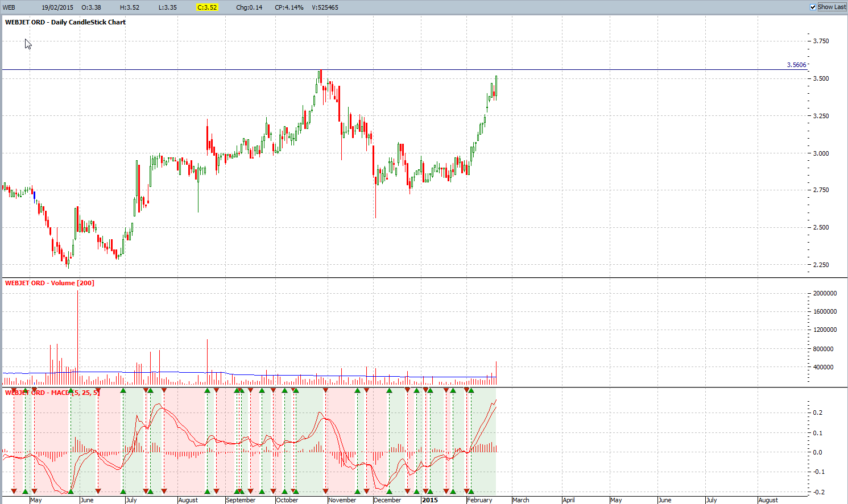
Task: Click the 400000 volume axis label
Action: (x=823, y=367)
